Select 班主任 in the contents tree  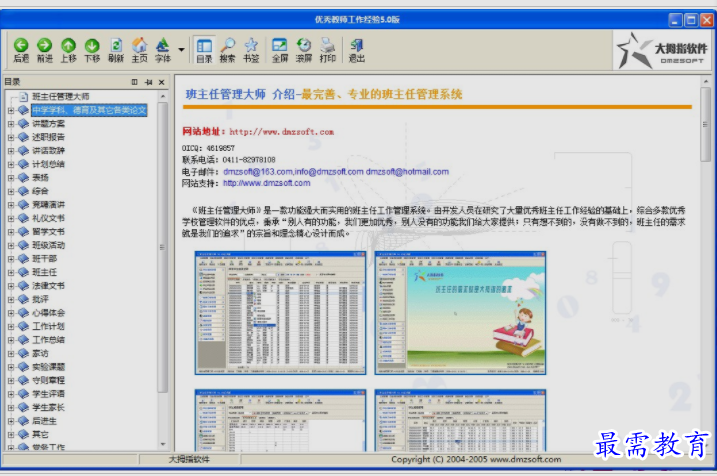pos(44,272)
